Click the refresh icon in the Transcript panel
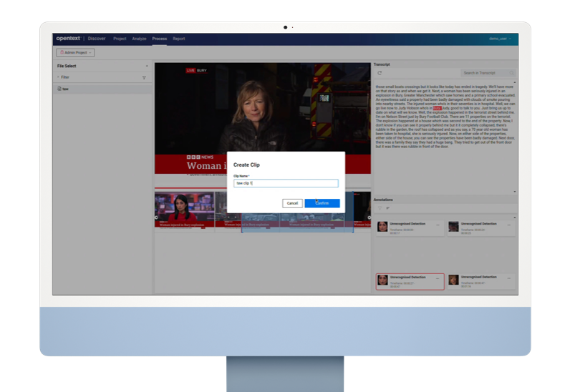 [x=380, y=73]
